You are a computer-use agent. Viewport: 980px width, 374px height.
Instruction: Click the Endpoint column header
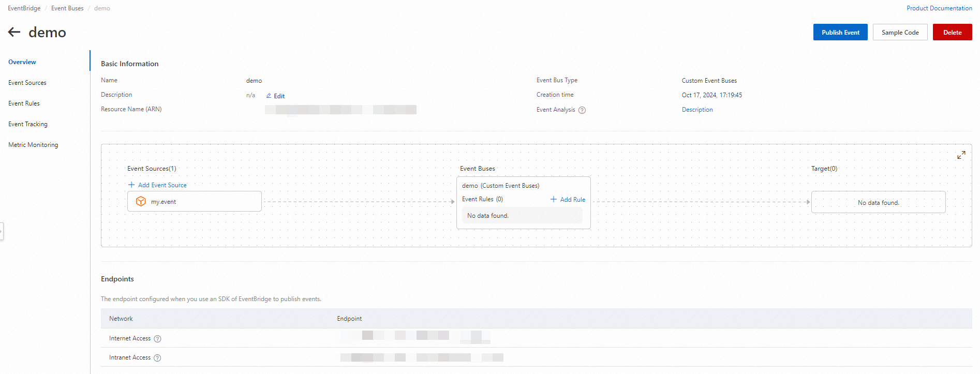coord(349,319)
